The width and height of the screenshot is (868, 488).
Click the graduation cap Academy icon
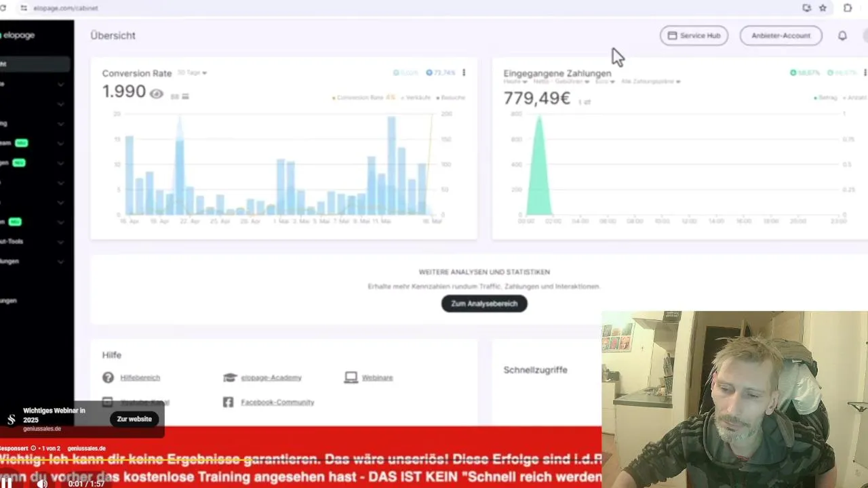coord(230,378)
